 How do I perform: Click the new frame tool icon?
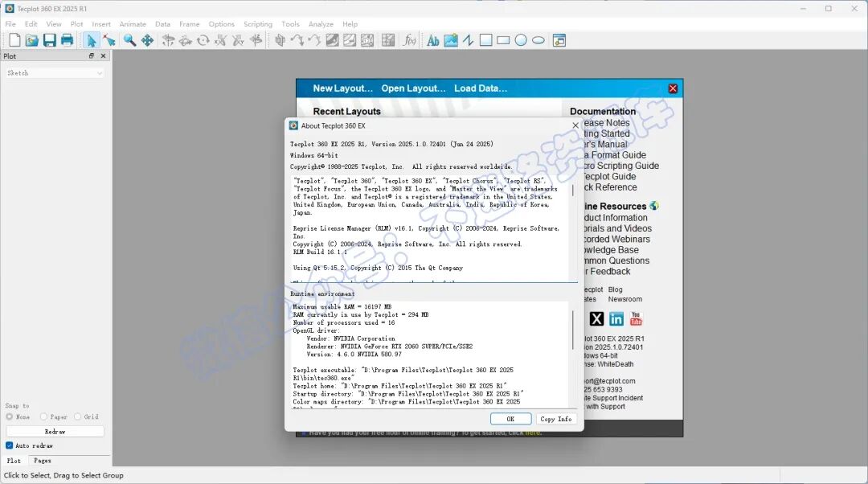click(559, 40)
